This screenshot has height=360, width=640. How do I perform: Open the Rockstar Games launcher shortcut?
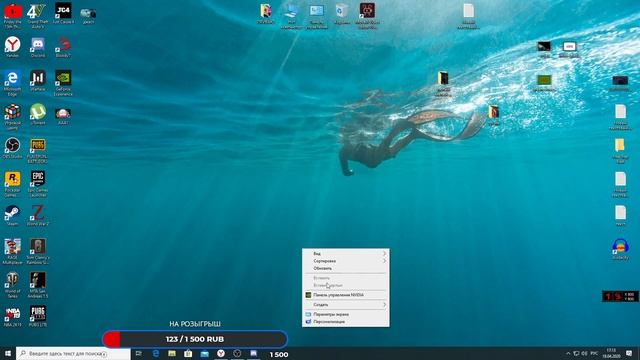point(12,184)
